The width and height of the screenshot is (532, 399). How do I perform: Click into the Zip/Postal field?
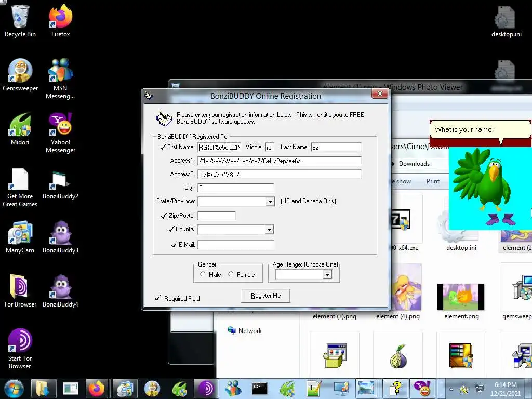(x=217, y=216)
